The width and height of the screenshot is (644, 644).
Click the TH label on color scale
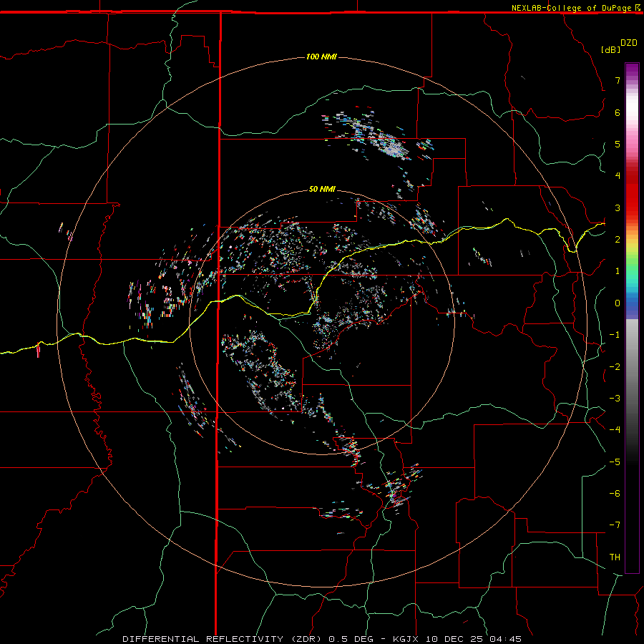(x=615, y=557)
